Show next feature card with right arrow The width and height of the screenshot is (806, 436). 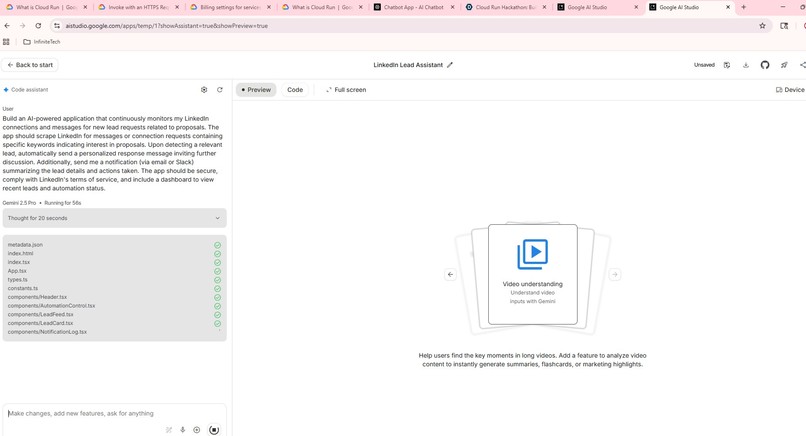(x=615, y=275)
